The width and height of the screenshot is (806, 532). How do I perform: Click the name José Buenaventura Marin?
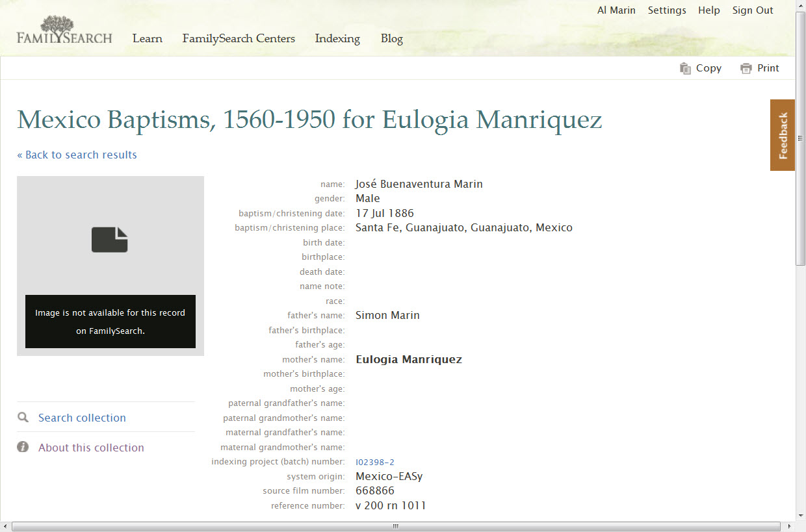pyautogui.click(x=419, y=184)
